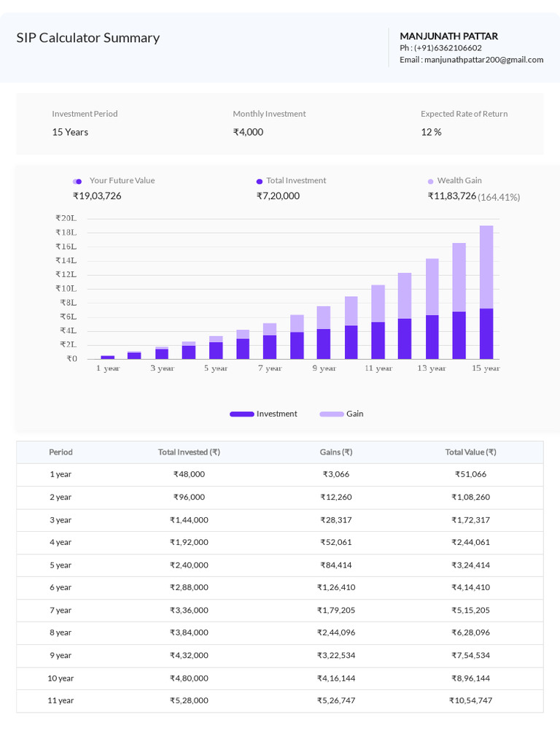Click the 5 year chart bar
Screen dimensions: 560x747
pyautogui.click(x=216, y=348)
